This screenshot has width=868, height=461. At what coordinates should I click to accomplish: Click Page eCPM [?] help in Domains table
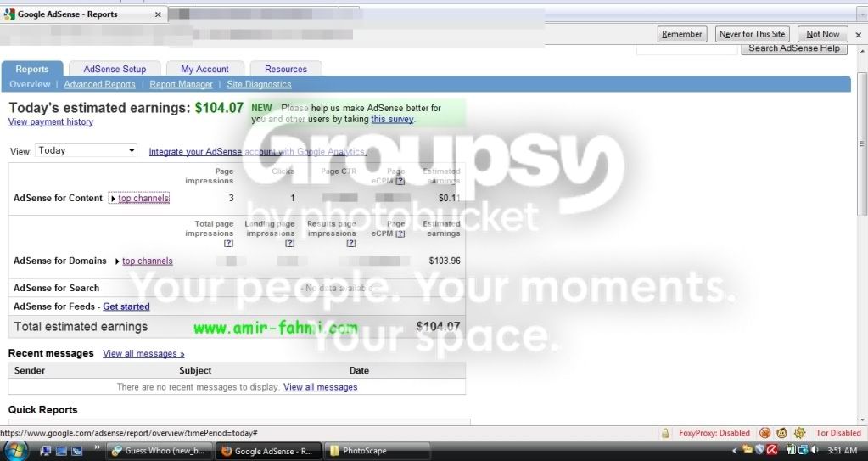pos(400,233)
